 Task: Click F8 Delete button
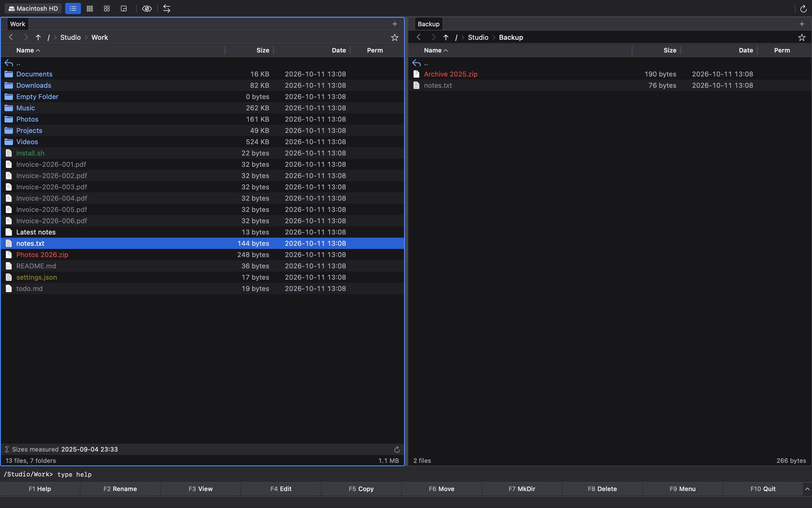pyautogui.click(x=602, y=489)
